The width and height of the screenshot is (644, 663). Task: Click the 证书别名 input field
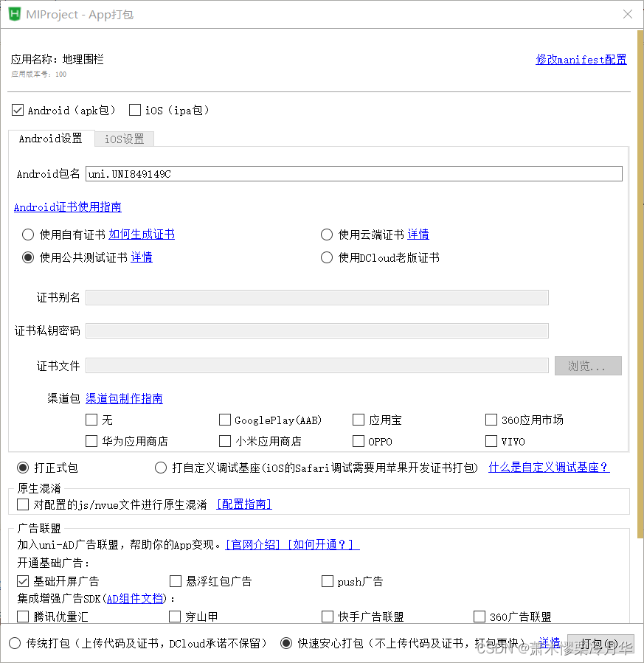point(317,297)
